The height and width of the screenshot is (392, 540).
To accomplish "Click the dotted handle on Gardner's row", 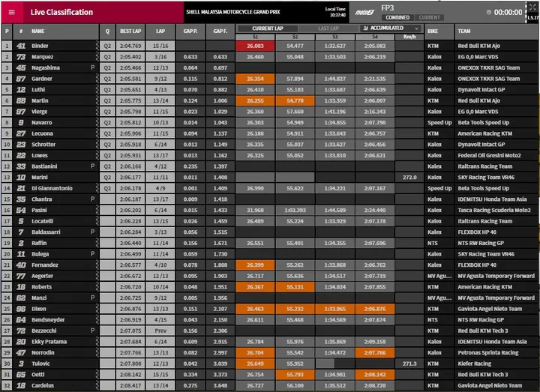I will 97,79.
